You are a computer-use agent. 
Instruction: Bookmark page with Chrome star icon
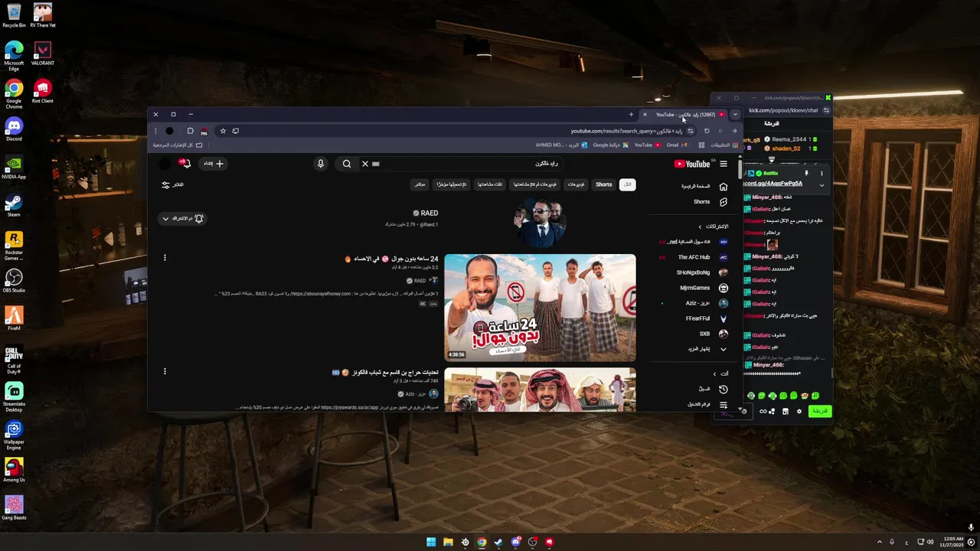tap(223, 131)
